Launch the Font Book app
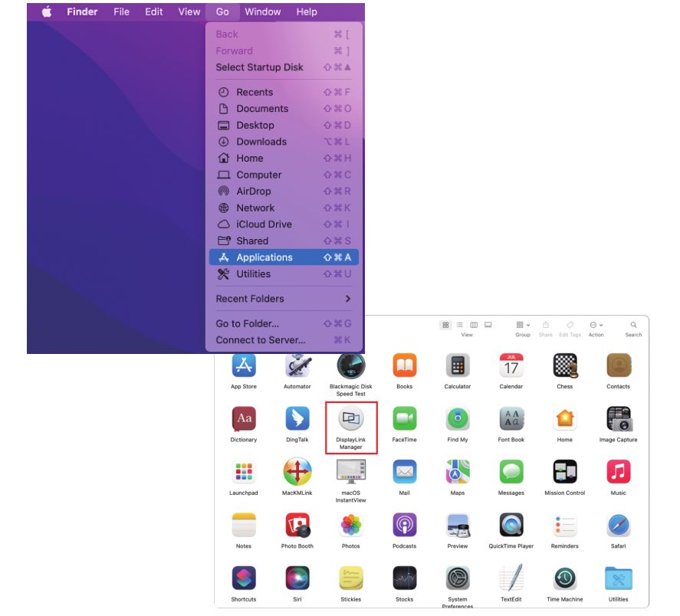 tap(511, 418)
